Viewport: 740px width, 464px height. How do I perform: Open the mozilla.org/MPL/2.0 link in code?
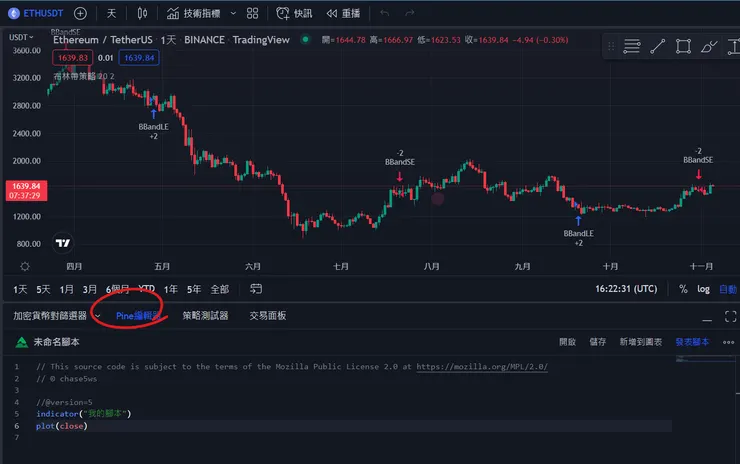[482, 367]
